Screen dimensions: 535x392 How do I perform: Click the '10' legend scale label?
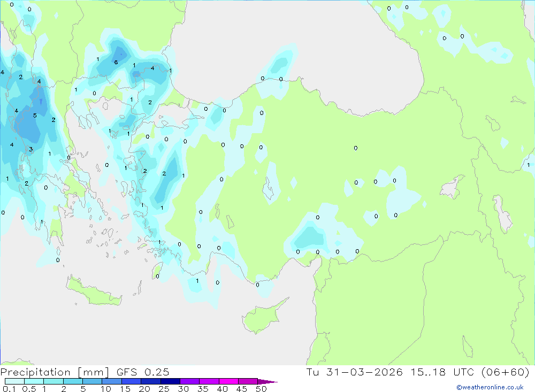point(106,389)
